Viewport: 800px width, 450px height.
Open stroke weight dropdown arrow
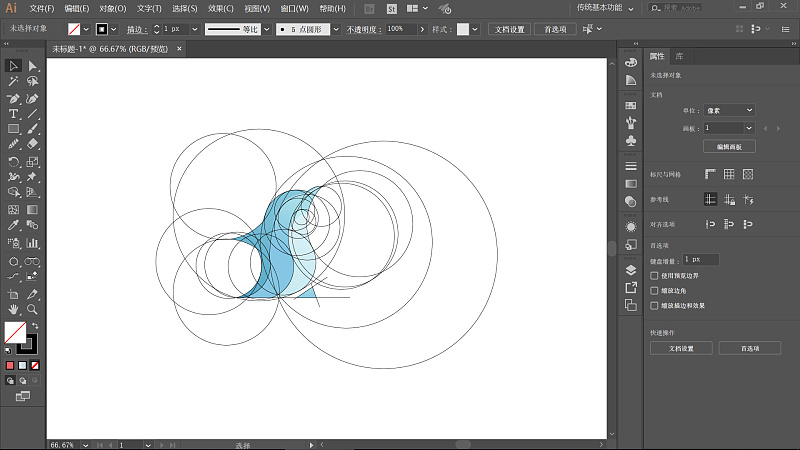pos(194,30)
